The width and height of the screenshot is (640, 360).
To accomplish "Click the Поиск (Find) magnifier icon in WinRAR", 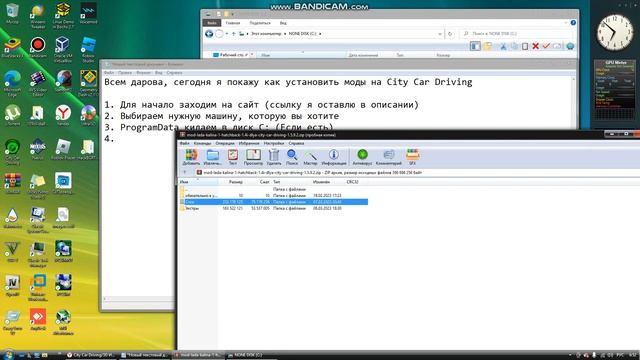I will 292,157.
